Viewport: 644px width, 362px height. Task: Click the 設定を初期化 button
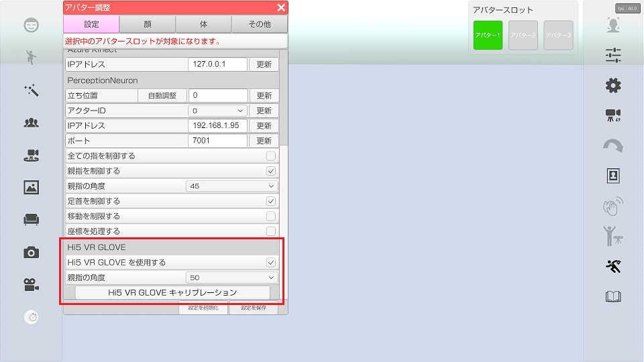pos(203,308)
